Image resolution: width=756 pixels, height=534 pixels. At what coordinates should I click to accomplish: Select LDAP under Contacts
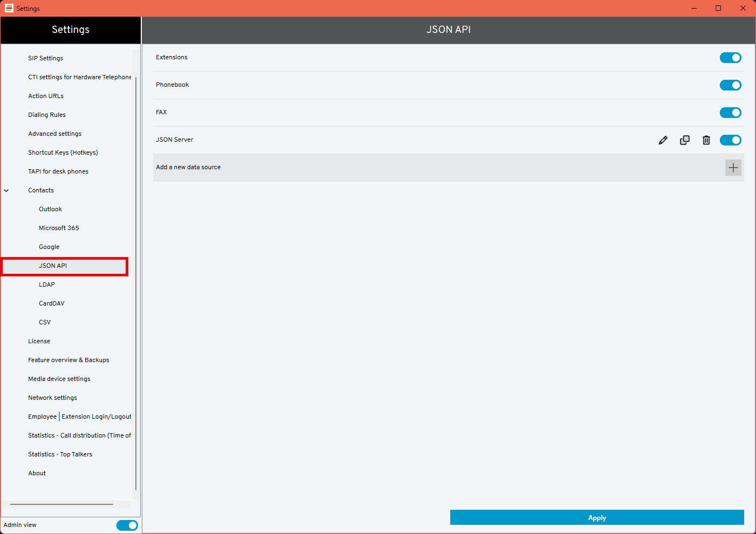(x=47, y=285)
